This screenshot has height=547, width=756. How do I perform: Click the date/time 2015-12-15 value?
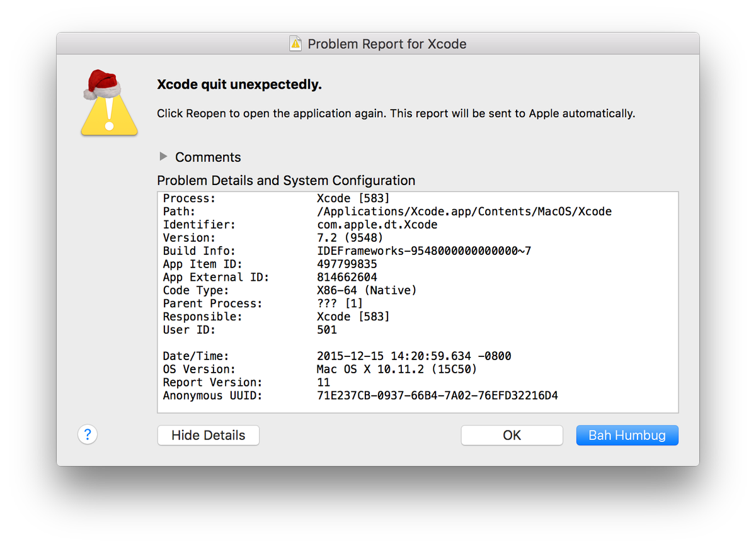tap(414, 356)
